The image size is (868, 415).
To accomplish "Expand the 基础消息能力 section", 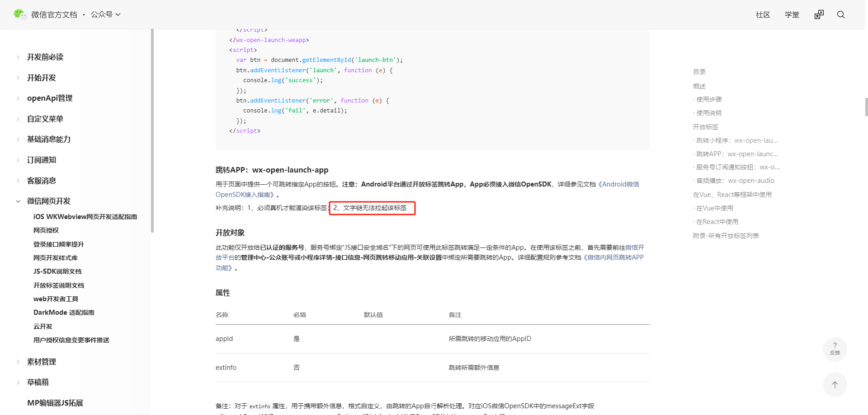I will 49,139.
